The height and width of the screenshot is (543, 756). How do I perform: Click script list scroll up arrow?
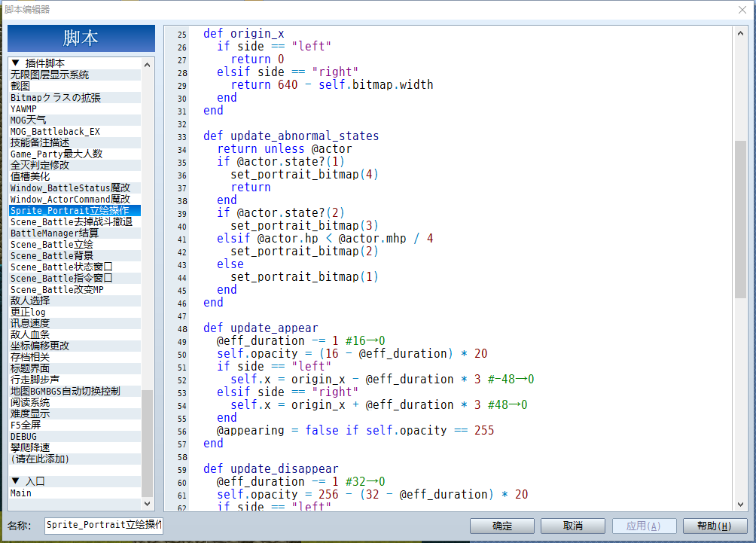(x=148, y=65)
